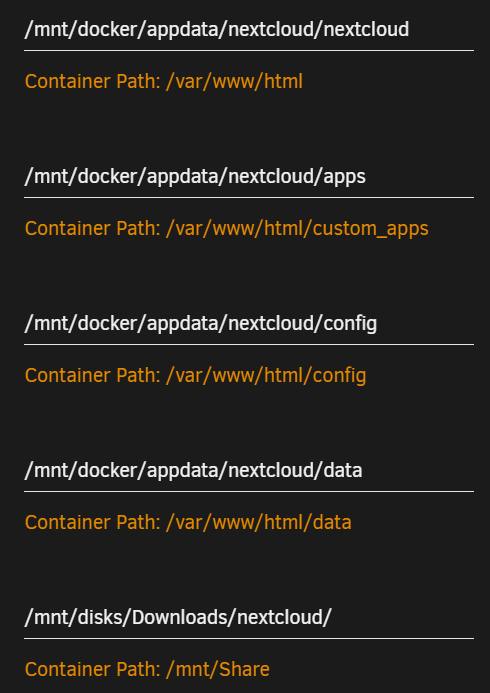Select the nextcloud/config host path input
This screenshot has width=490, height=693.
pos(249,324)
